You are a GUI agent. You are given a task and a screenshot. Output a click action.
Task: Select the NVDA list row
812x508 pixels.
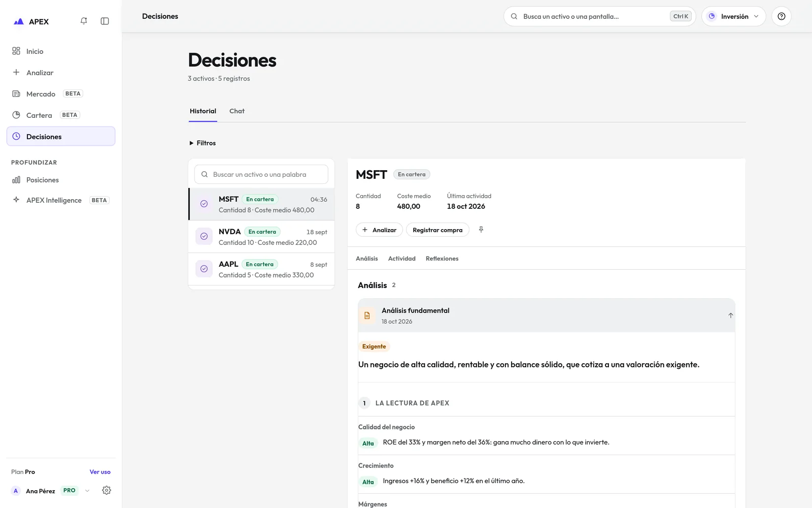261,237
